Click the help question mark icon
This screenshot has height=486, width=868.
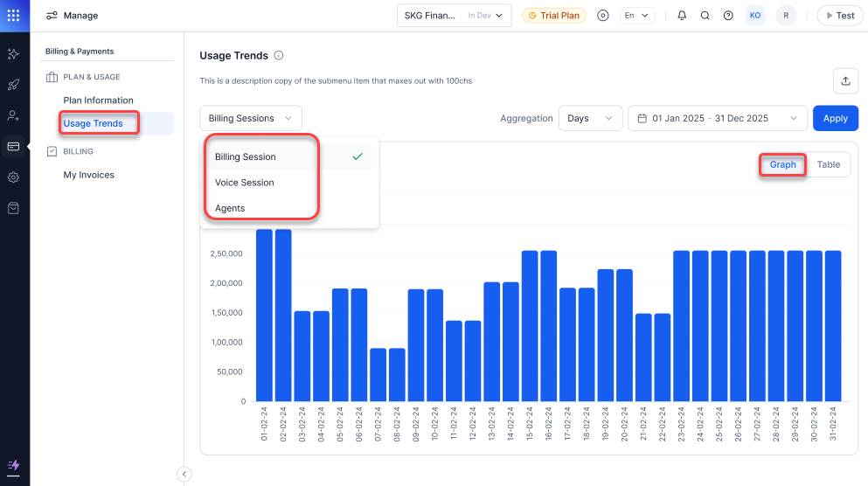pos(728,16)
